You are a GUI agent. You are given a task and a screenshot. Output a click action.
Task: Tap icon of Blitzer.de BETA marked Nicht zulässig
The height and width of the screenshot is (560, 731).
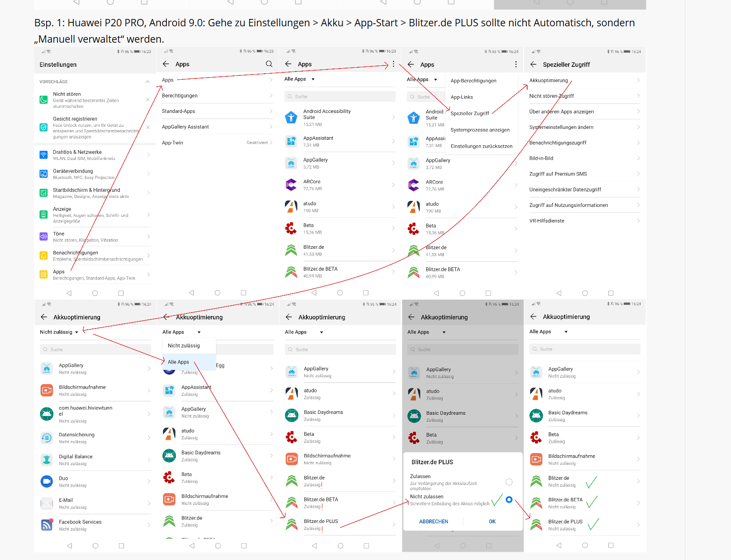[536, 503]
